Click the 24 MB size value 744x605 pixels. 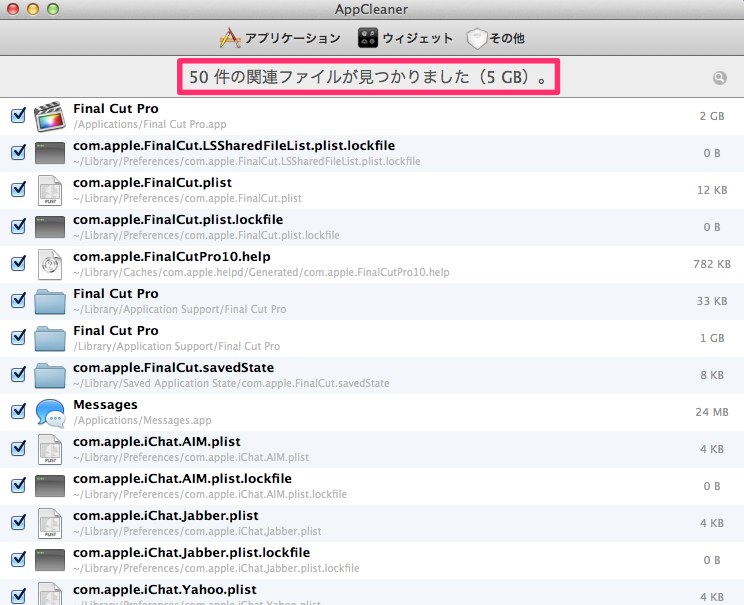point(712,412)
